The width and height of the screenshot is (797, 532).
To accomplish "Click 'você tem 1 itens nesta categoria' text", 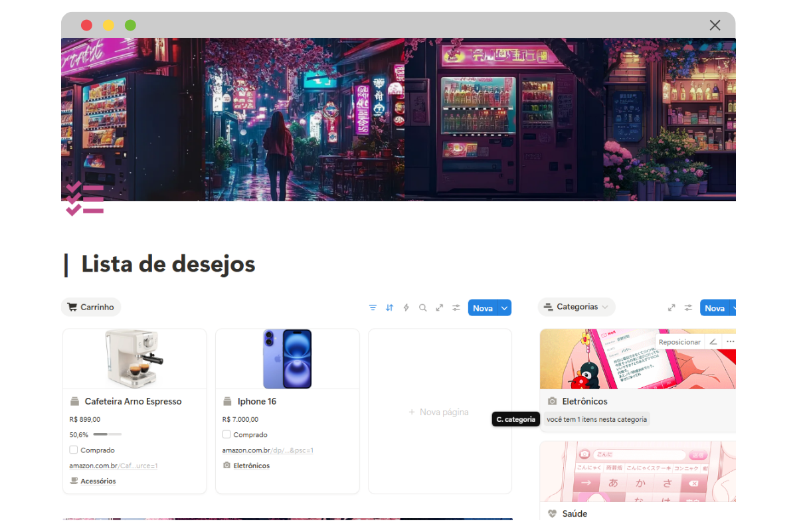I will coord(596,419).
